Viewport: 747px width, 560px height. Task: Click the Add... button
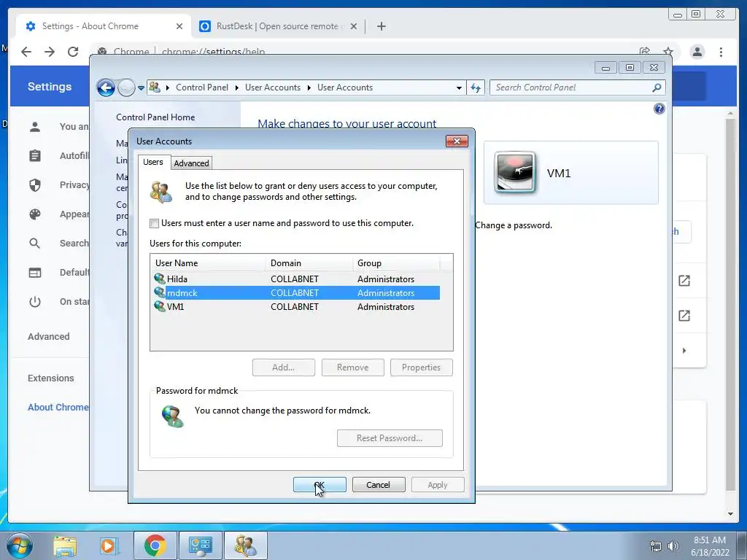tap(284, 367)
